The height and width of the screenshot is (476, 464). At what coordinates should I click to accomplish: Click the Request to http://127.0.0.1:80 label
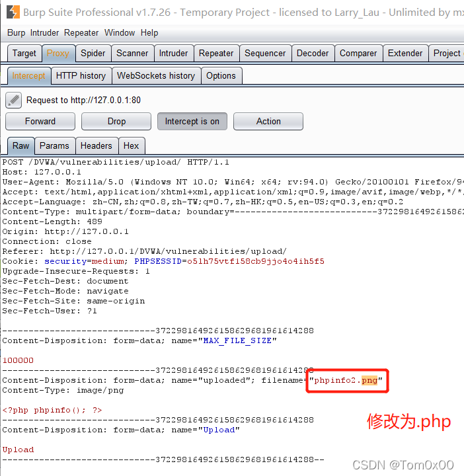click(x=83, y=100)
